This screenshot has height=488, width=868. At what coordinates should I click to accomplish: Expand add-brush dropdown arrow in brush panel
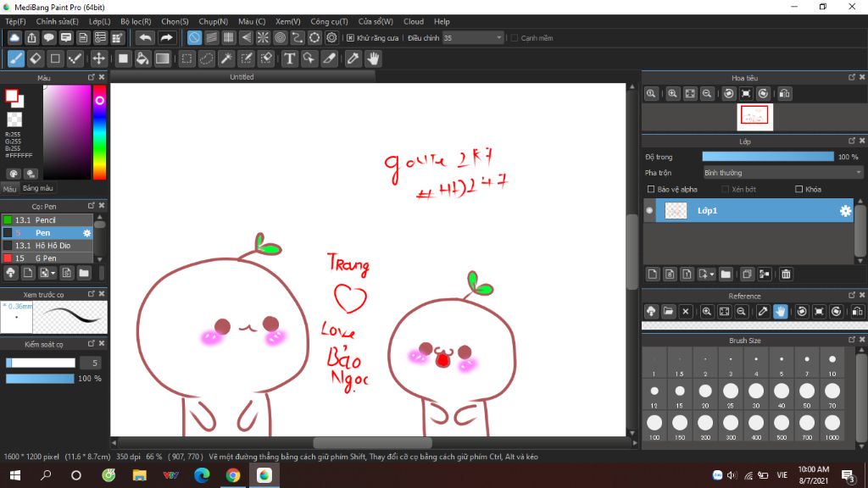point(53,273)
